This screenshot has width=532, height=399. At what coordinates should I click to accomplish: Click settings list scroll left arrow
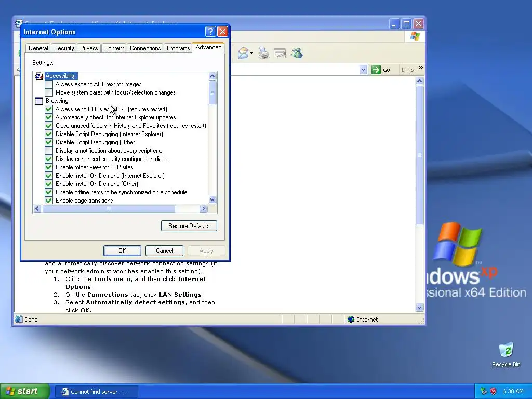[37, 209]
